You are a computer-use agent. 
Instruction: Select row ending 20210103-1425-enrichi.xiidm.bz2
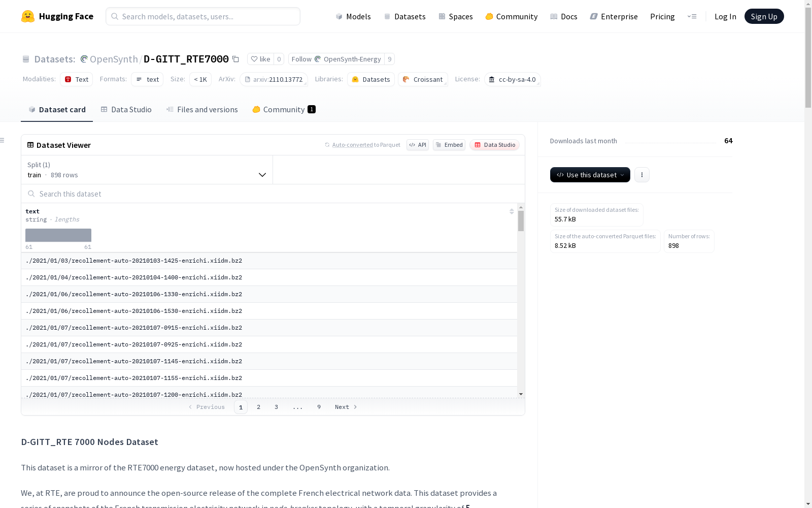[269, 261]
